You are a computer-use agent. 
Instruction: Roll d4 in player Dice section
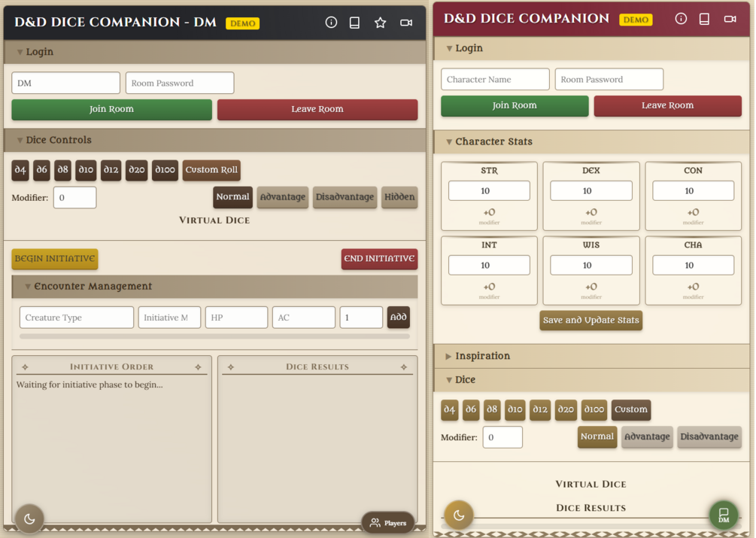click(x=449, y=410)
